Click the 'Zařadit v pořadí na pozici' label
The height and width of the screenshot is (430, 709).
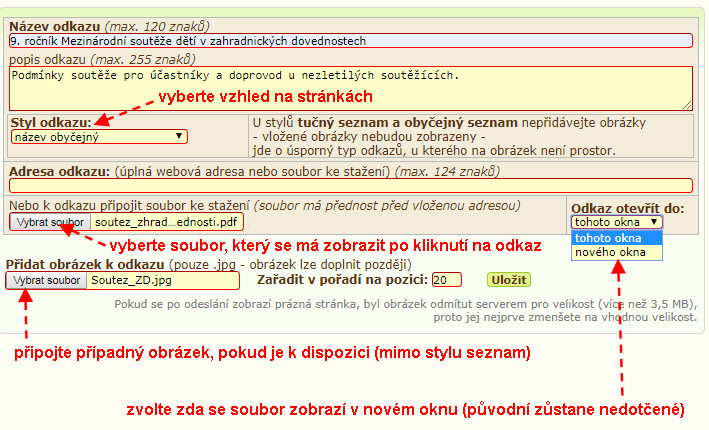pyautogui.click(x=343, y=281)
